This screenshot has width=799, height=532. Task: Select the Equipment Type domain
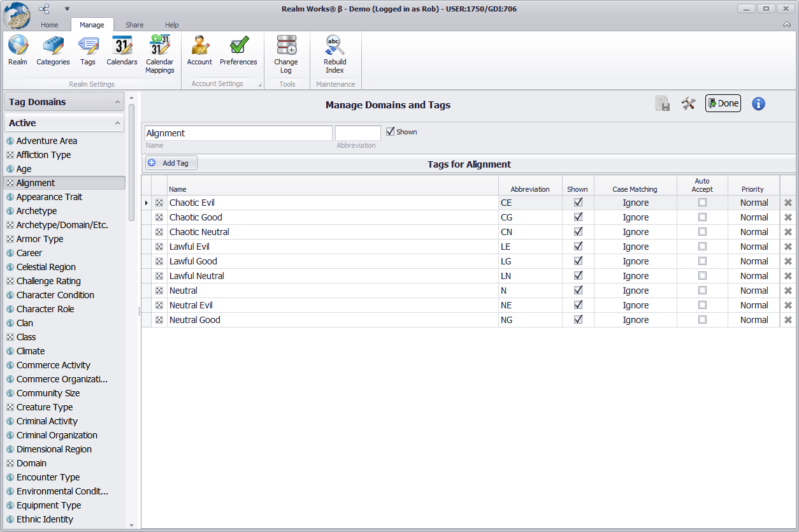[x=48, y=505]
